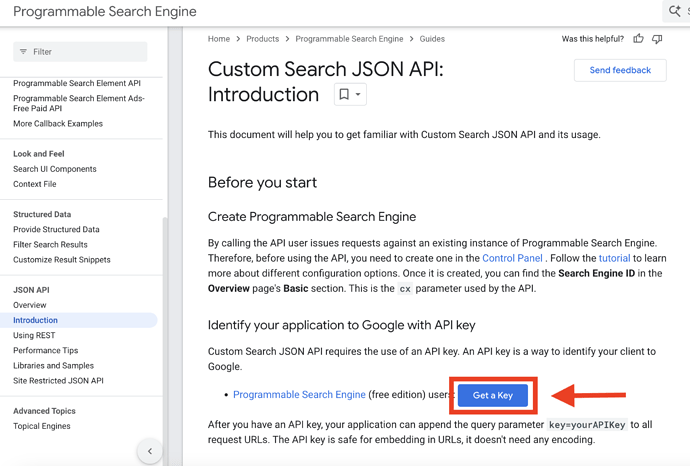The height and width of the screenshot is (466, 690).
Task: Open Programmable Search Element API in sidebar
Action: coord(77,83)
